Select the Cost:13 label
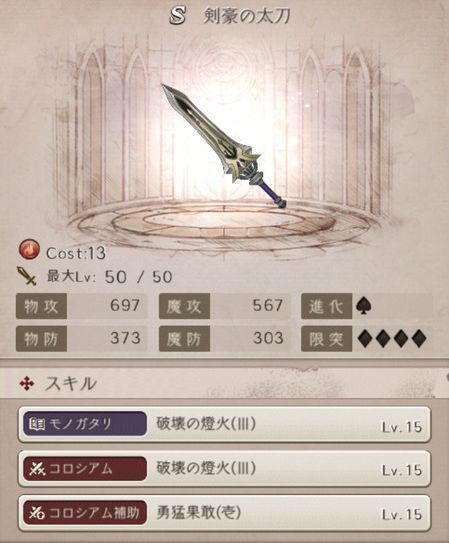This screenshot has height=543, width=449. [76, 253]
